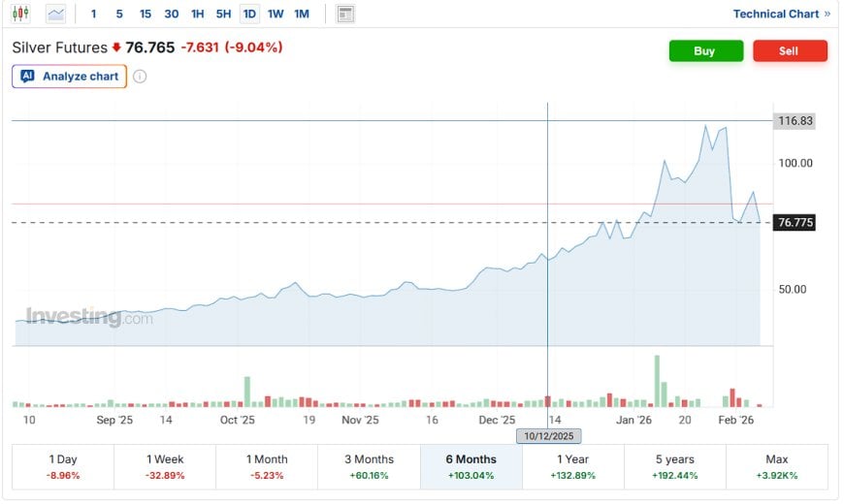Switch to candlestick chart type icon
Viewport: 844px width, 504px height.
20,14
